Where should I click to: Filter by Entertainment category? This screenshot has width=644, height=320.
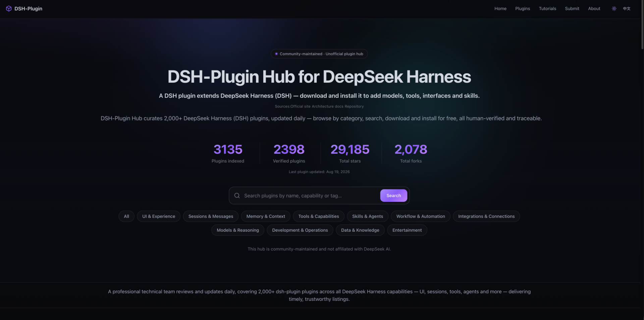(x=407, y=230)
